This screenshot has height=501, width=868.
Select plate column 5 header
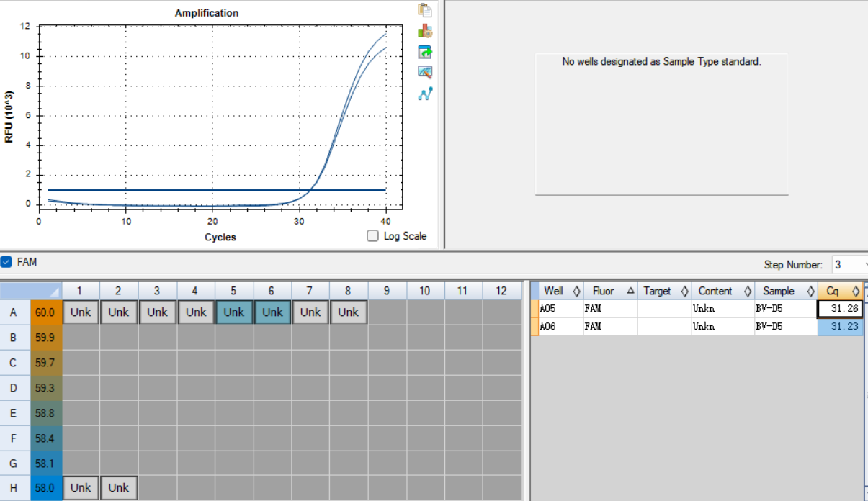[x=234, y=291]
